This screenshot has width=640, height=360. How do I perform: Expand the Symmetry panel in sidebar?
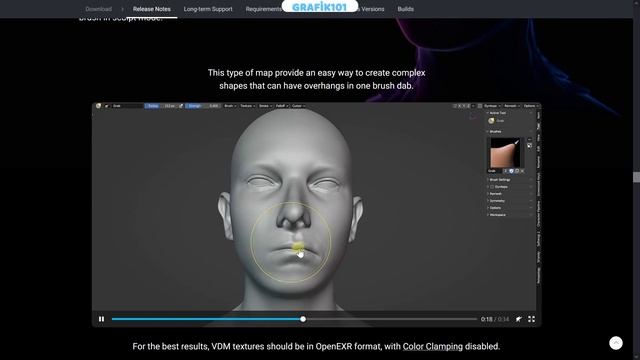coord(497,201)
